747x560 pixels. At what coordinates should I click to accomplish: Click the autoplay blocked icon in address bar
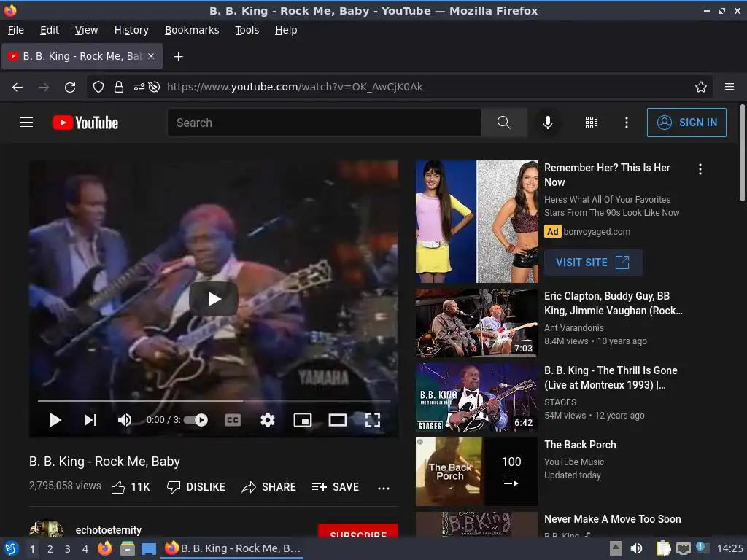154,87
